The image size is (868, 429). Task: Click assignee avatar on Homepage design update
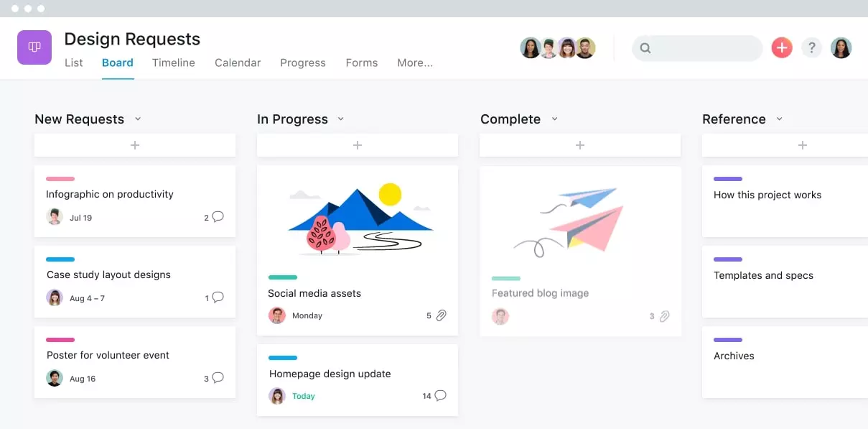pyautogui.click(x=277, y=396)
